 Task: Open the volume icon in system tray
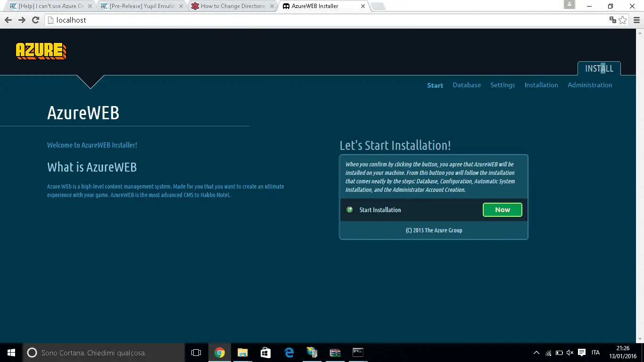point(570,353)
